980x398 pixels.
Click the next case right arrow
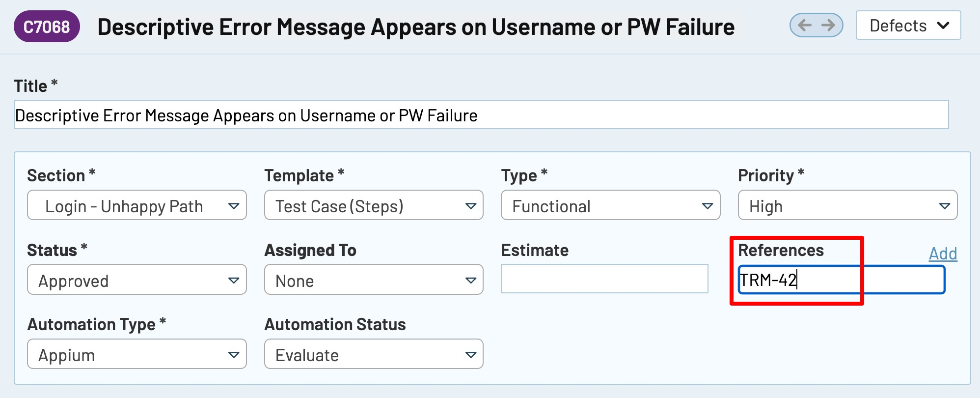tap(829, 25)
